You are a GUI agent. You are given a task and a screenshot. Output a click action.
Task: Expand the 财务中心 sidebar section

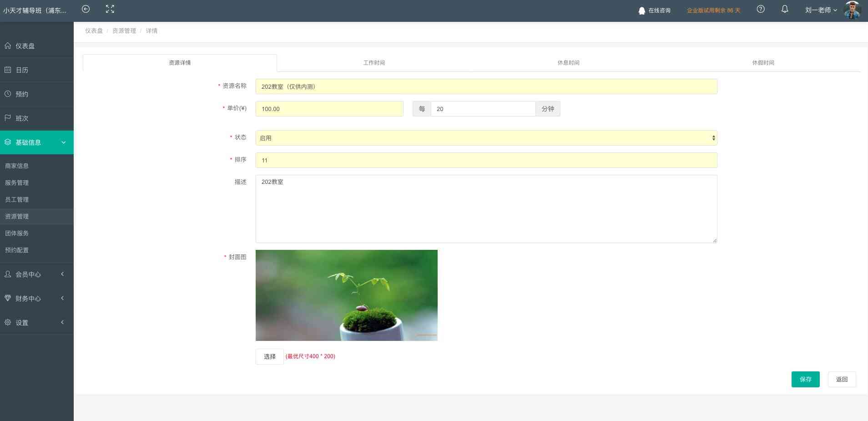coord(36,299)
